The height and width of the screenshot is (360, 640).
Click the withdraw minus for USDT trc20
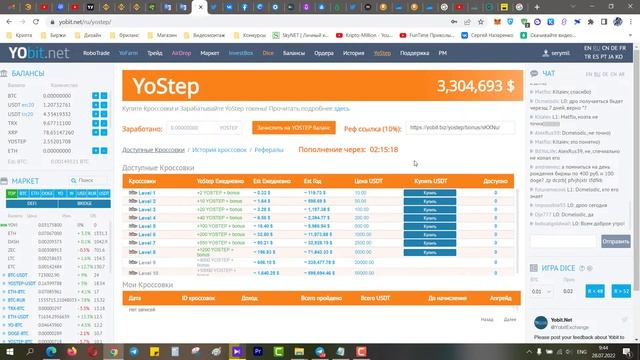click(104, 114)
